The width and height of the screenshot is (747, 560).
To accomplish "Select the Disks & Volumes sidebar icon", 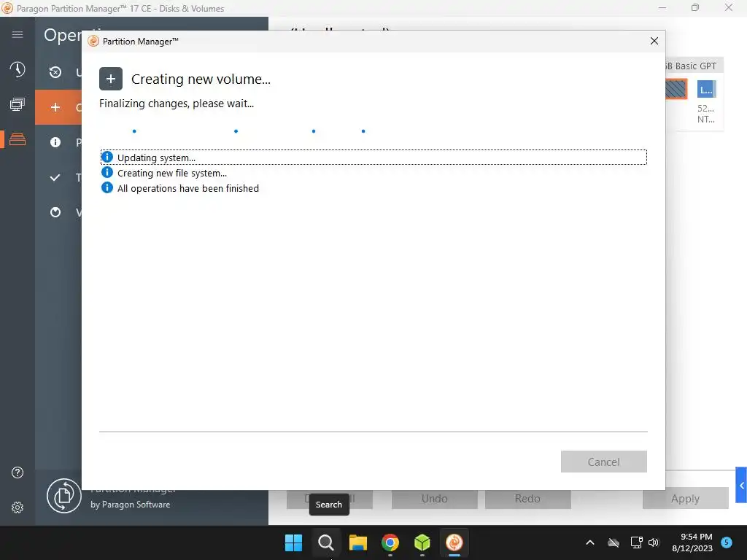I will 18,139.
